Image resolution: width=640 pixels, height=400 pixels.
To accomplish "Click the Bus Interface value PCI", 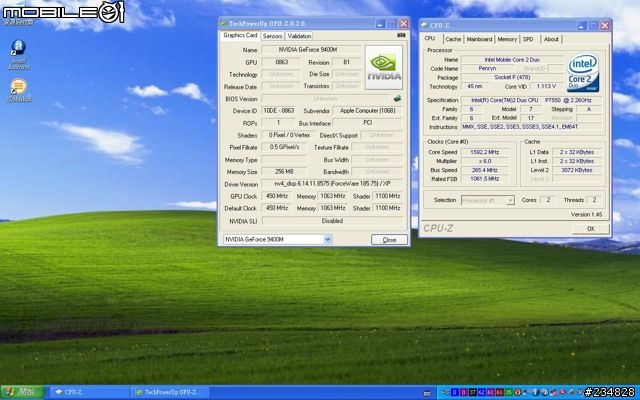I will 368,123.
